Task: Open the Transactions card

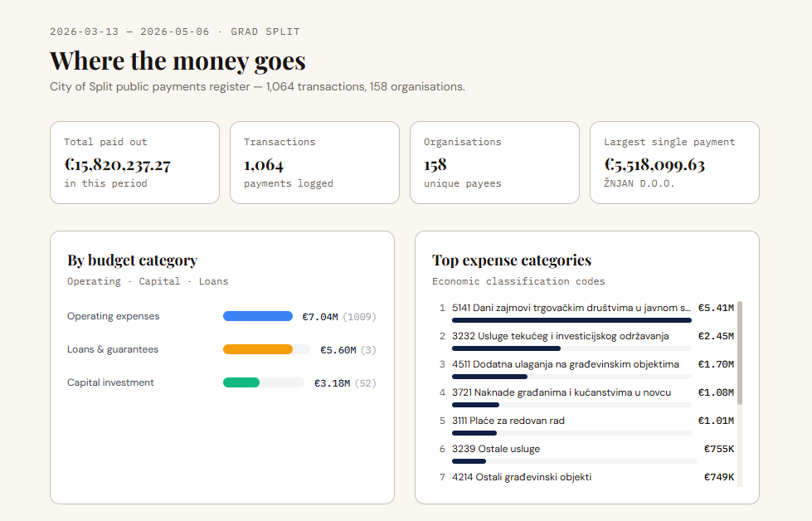Action: 315,163
